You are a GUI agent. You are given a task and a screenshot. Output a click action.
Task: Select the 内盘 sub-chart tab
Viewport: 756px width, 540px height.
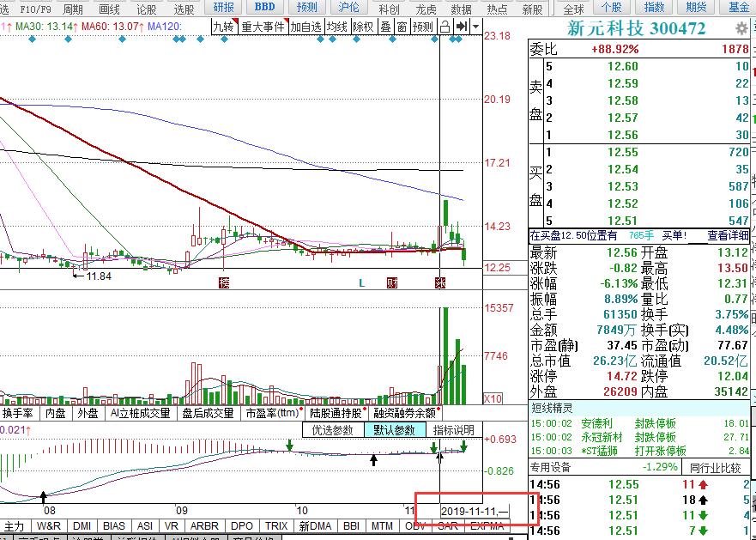(x=56, y=413)
